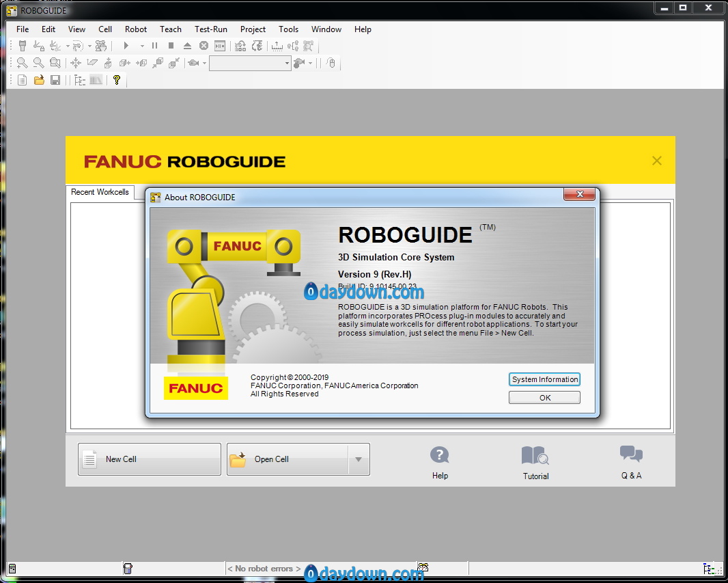Open the Window menu

[326, 29]
